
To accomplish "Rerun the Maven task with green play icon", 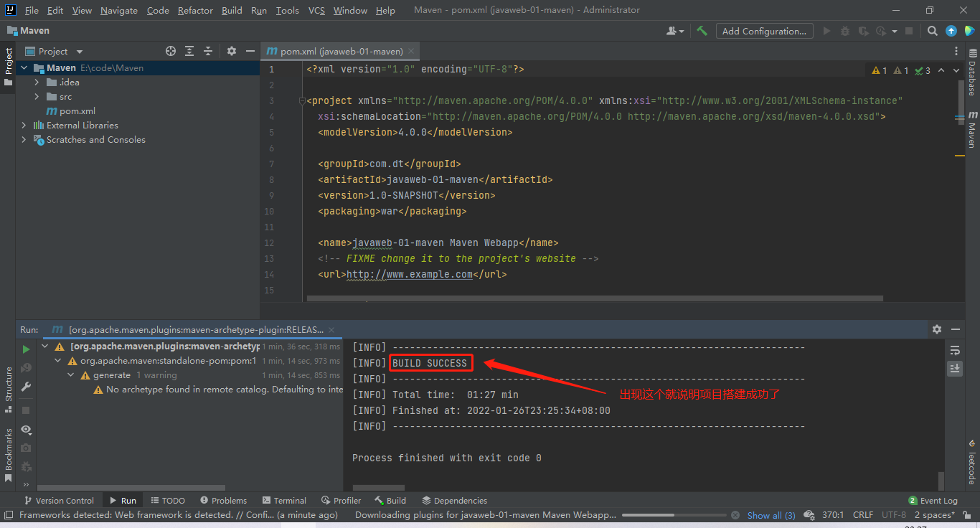I will click(x=26, y=349).
